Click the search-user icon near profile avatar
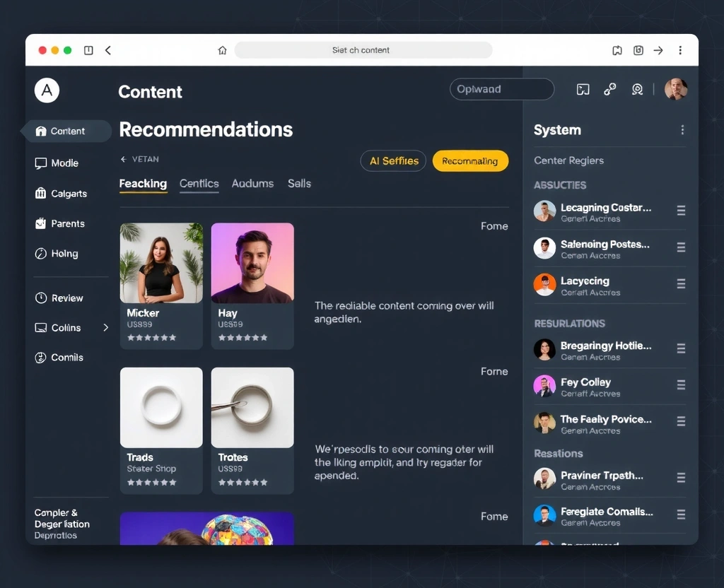Viewport: 724px width, 588px height. point(637,90)
